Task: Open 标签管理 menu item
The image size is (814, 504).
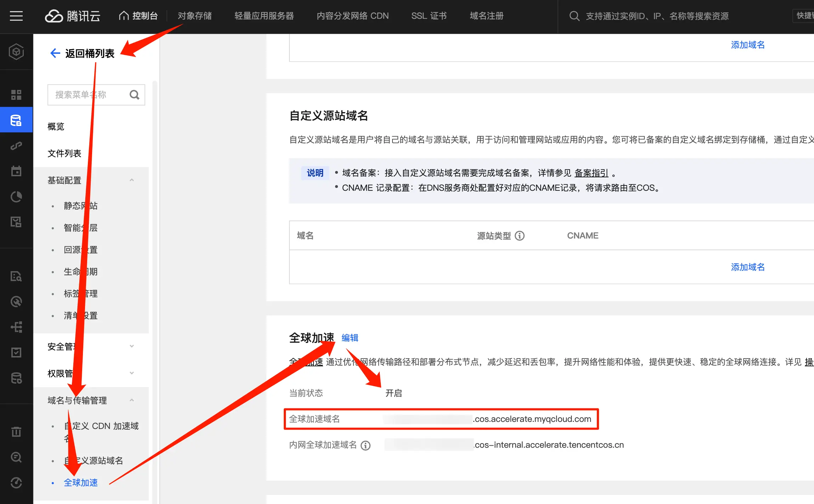Action: [x=81, y=293]
